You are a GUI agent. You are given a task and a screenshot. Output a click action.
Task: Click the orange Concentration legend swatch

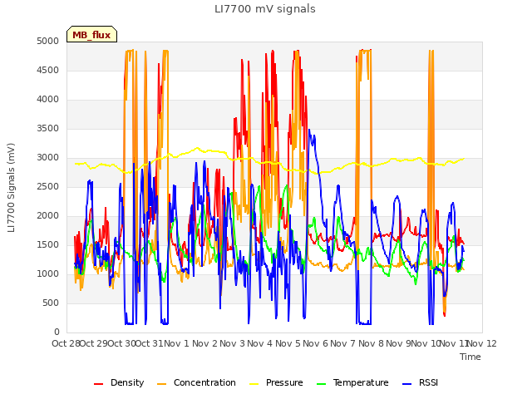click(x=162, y=384)
